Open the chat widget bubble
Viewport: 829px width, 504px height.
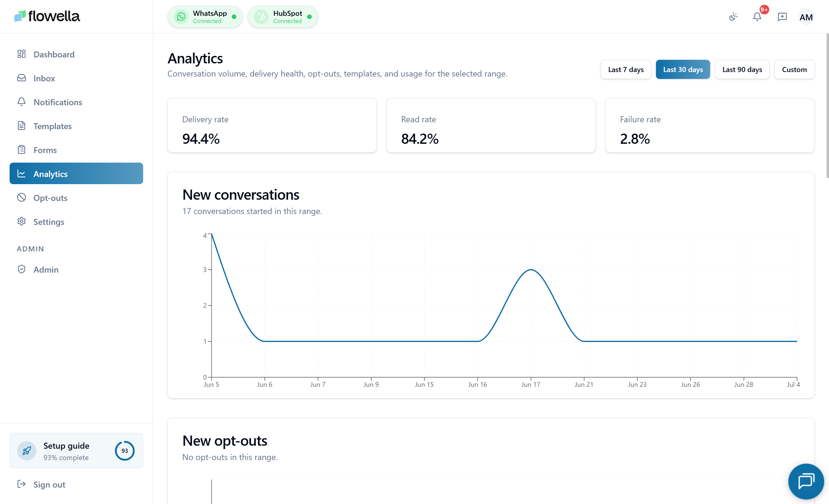806,481
